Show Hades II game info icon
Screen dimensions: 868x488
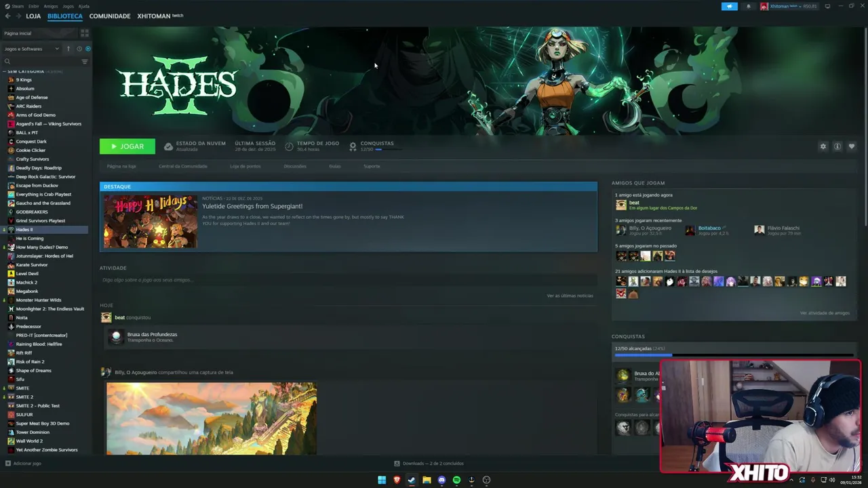(837, 146)
